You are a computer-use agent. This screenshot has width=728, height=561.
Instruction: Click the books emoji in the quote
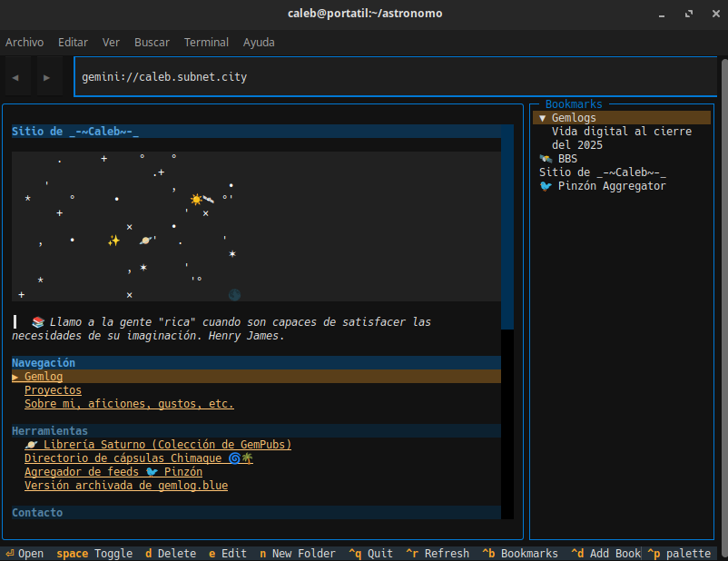[38, 322]
